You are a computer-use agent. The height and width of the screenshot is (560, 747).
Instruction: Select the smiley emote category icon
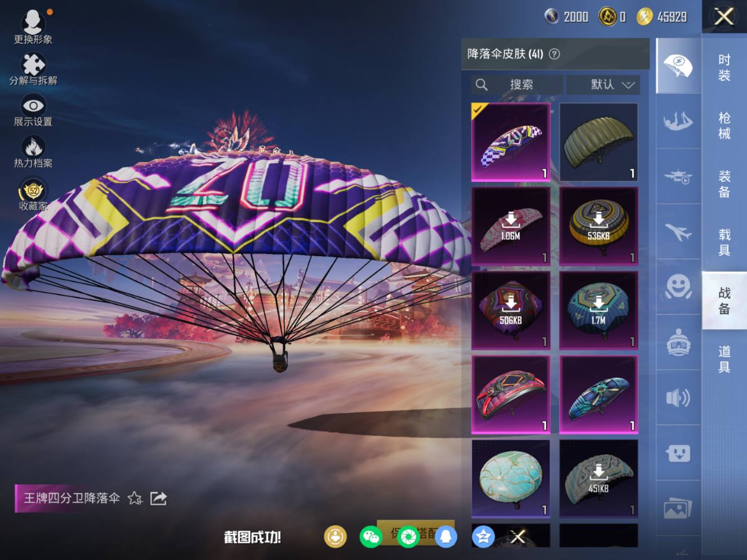click(678, 287)
